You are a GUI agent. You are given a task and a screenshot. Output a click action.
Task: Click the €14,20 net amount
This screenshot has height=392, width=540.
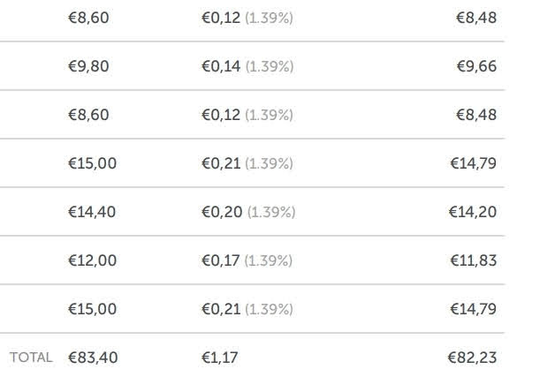click(x=473, y=212)
